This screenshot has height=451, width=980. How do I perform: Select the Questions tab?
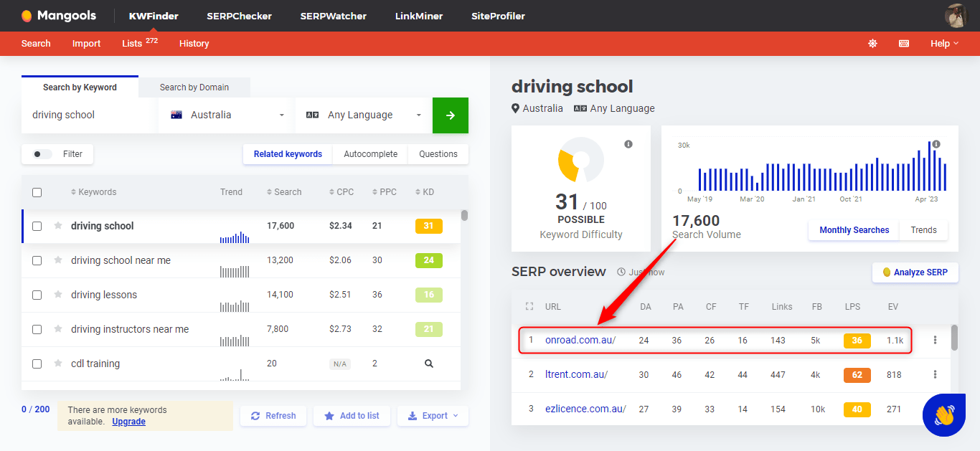coord(438,154)
